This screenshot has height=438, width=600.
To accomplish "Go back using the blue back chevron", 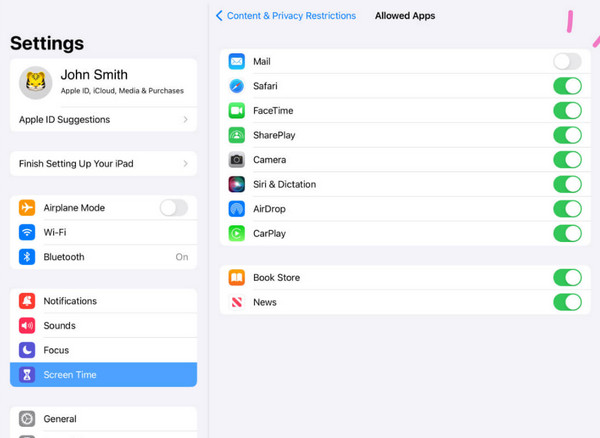I will coord(219,16).
